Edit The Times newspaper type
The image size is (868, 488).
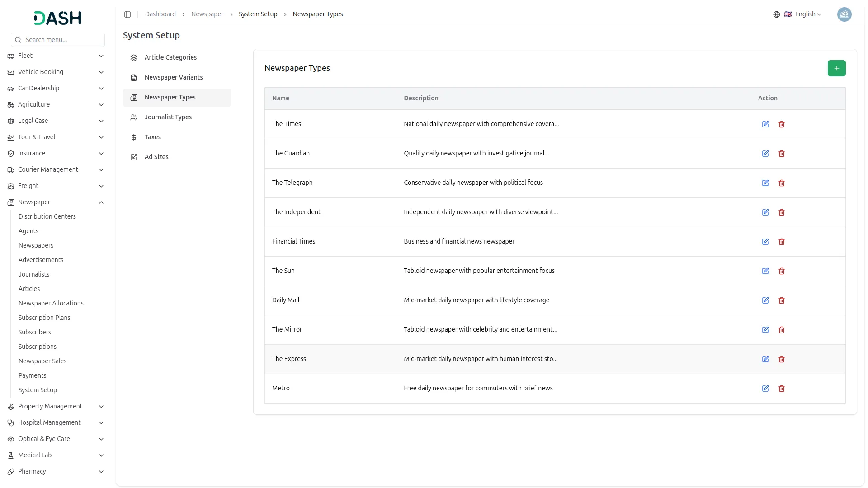coord(765,124)
